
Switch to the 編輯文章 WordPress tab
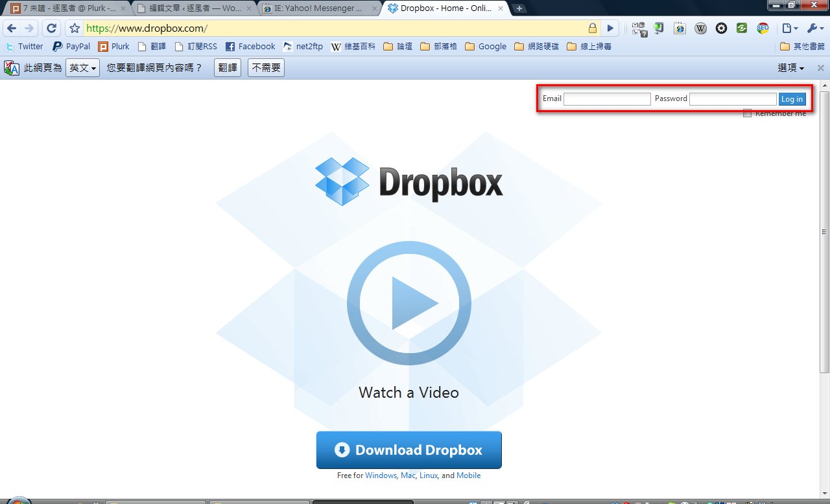tap(192, 8)
